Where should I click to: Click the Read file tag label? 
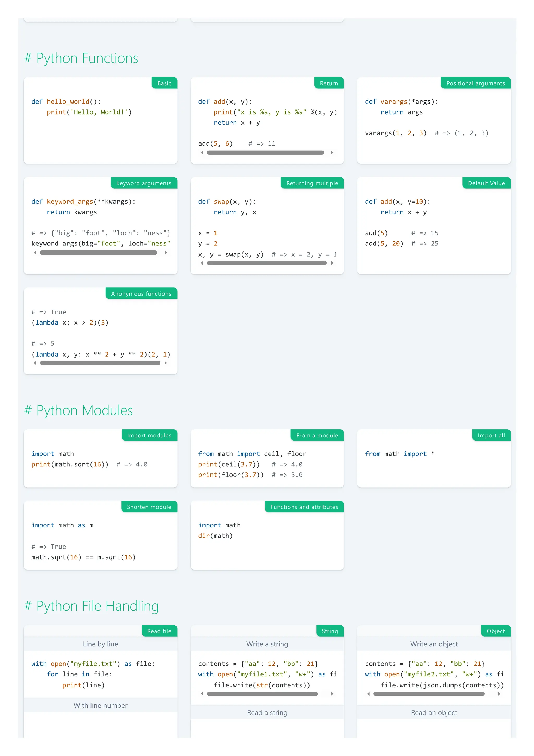point(159,631)
